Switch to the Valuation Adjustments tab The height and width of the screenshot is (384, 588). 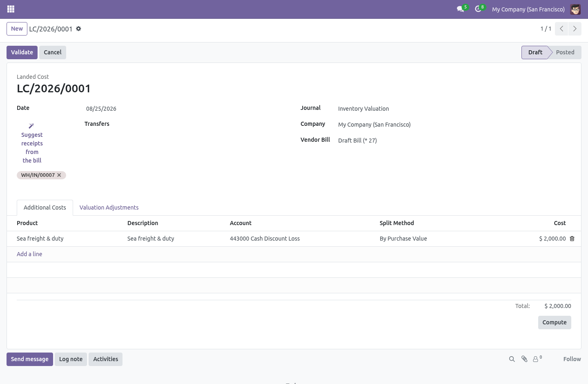(x=109, y=208)
